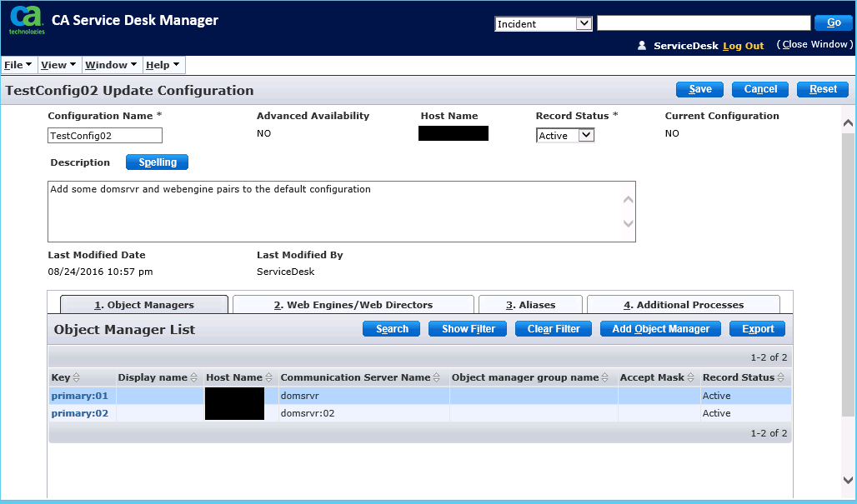Viewport: 857px width, 504px height.
Task: Open the primary:01 object manager link
Action: tap(80, 396)
